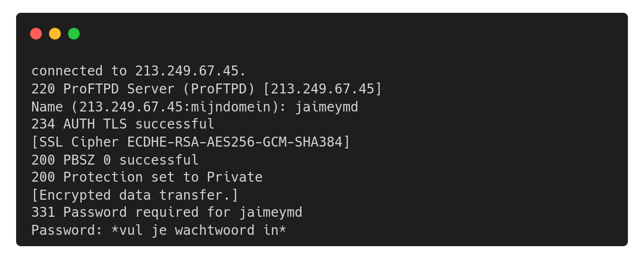Click the green maximize window dot
The image size is (644, 259).
click(74, 34)
